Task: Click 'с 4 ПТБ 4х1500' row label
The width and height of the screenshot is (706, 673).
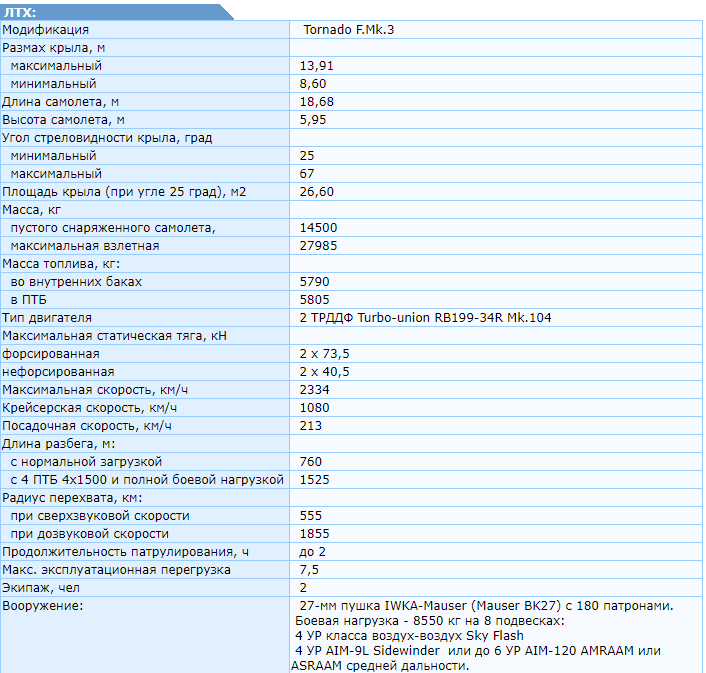Action: coord(147,480)
